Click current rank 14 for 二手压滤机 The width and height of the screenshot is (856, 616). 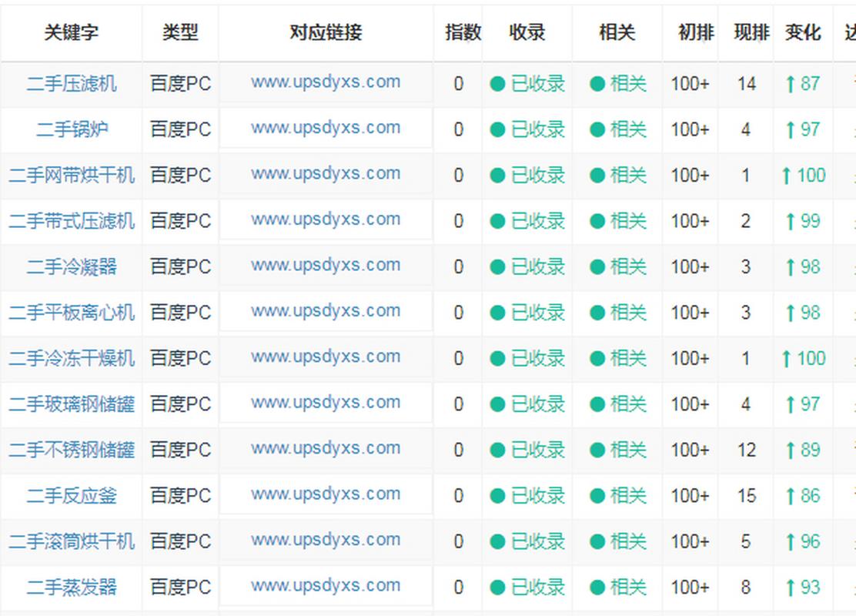(x=746, y=84)
